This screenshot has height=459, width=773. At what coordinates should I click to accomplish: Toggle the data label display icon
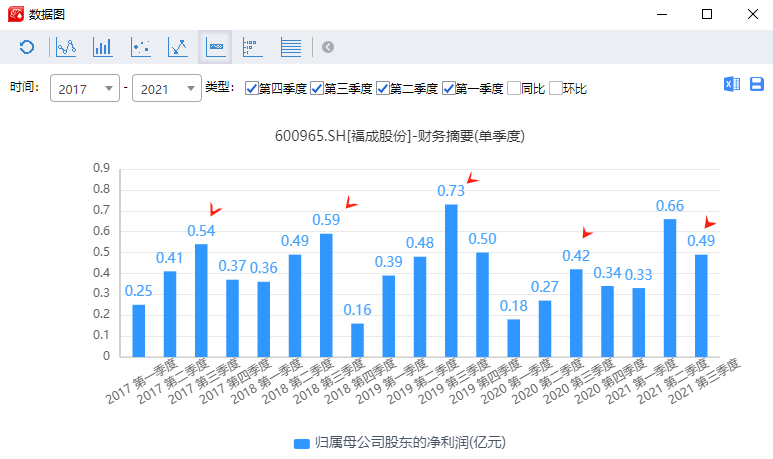215,47
